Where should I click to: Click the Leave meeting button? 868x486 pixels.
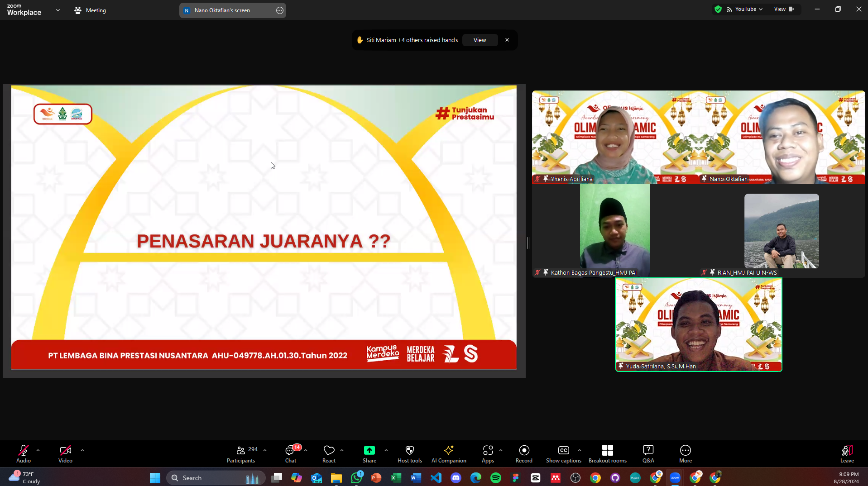(x=847, y=454)
